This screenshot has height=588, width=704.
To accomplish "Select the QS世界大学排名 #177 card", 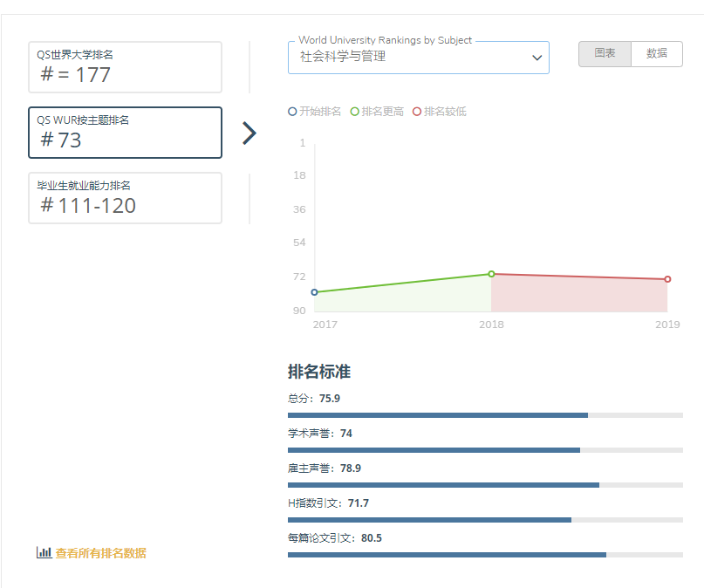I will (125, 67).
